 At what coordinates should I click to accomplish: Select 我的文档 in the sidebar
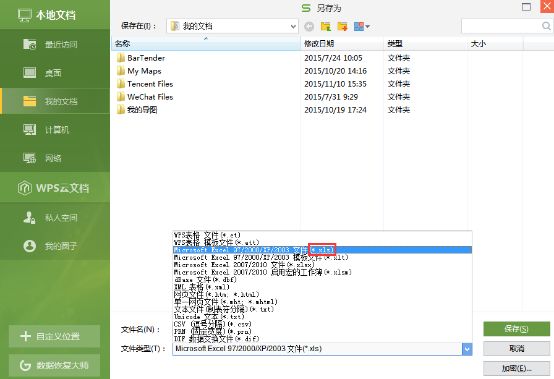pyautogui.click(x=55, y=101)
